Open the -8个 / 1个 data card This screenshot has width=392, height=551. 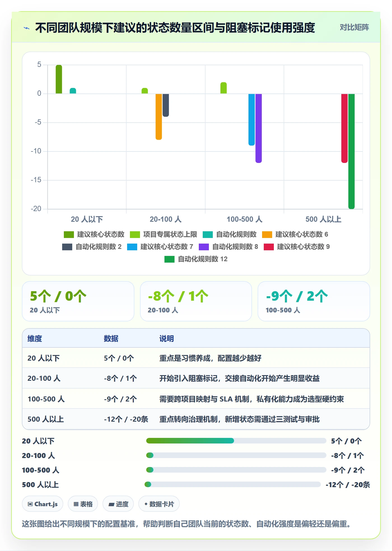coord(196,301)
